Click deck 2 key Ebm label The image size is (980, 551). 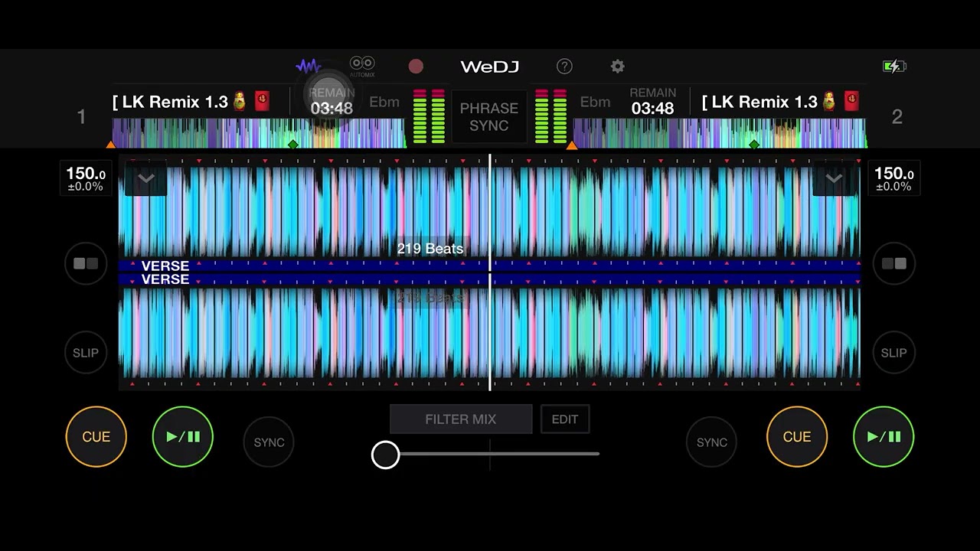pos(595,102)
